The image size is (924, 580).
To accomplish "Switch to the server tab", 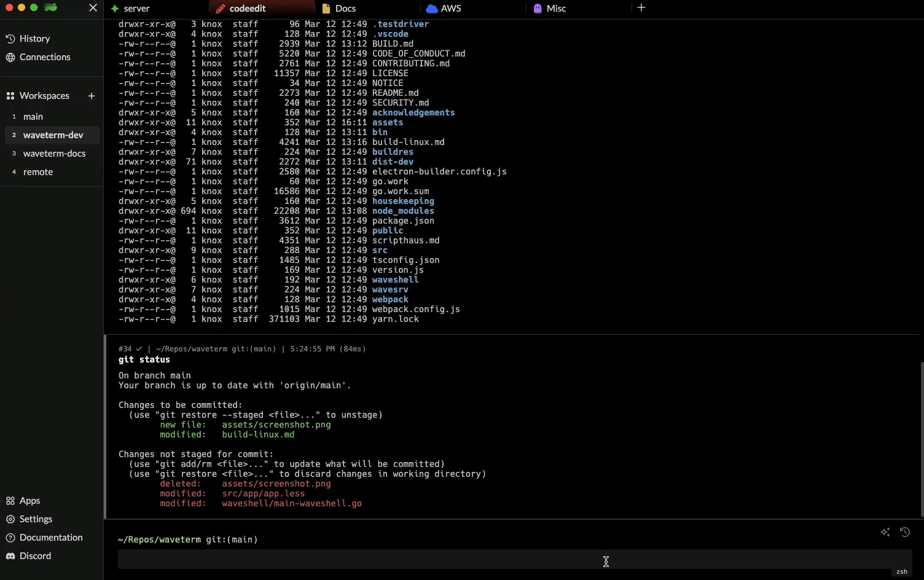I will 136,9.
